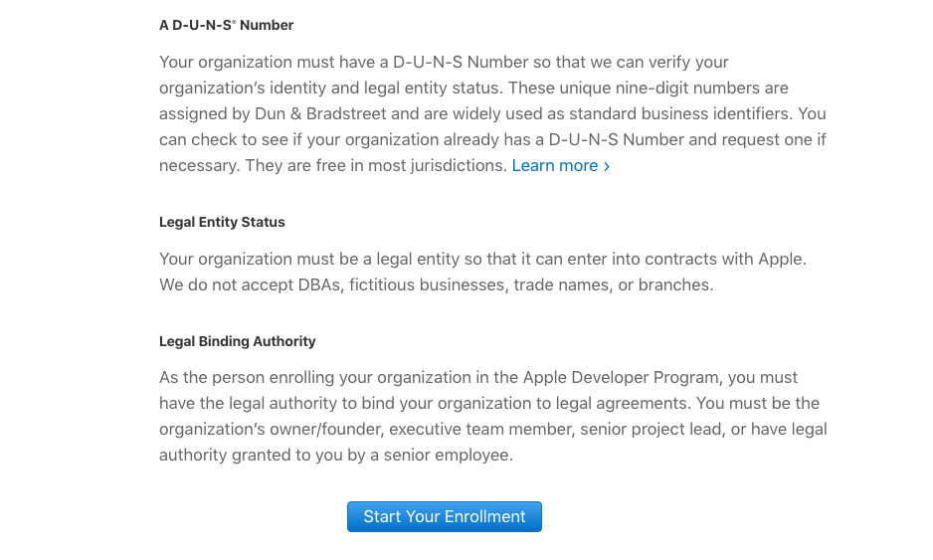Click the contracts with Apple phrase
The width and height of the screenshot is (933, 560).
[x=723, y=259]
